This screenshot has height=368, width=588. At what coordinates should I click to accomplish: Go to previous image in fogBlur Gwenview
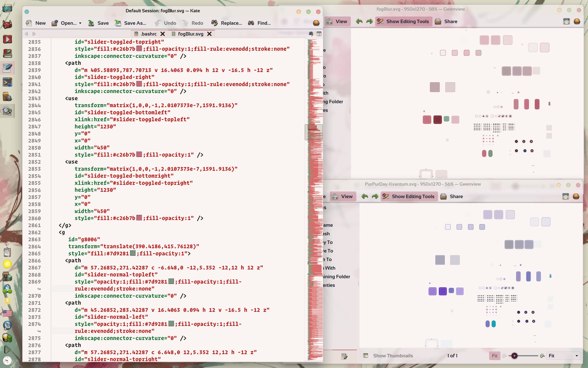click(359, 21)
